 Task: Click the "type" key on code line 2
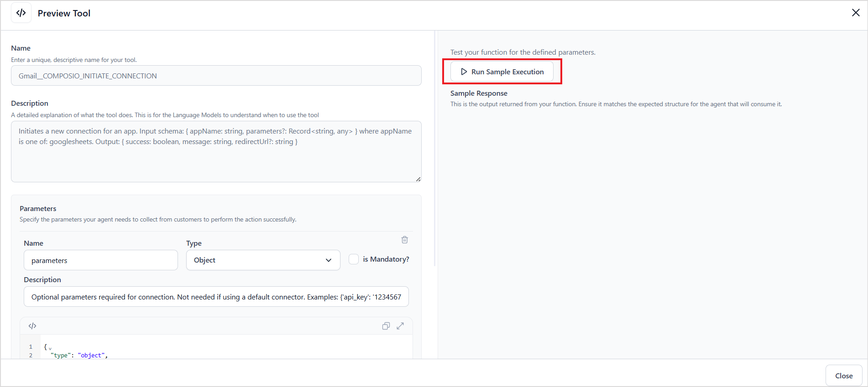pos(61,356)
